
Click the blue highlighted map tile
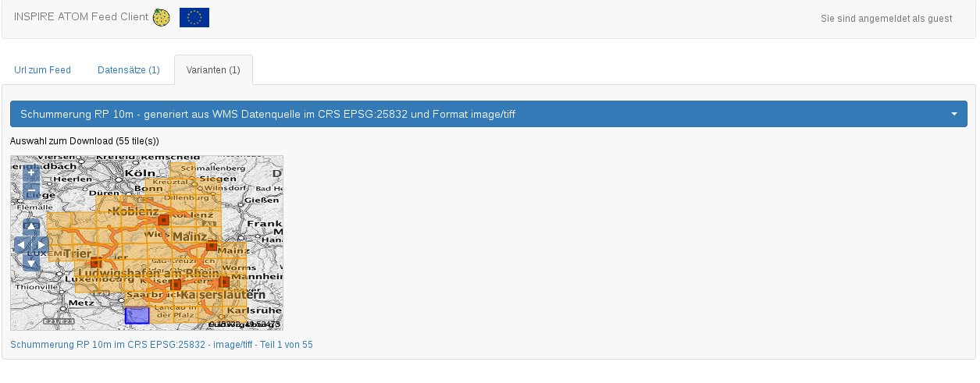137,315
